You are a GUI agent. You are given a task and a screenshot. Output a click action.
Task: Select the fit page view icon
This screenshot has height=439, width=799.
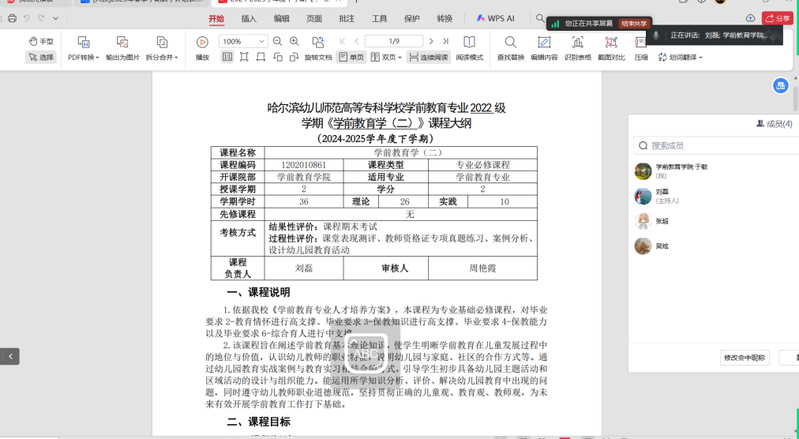click(244, 57)
